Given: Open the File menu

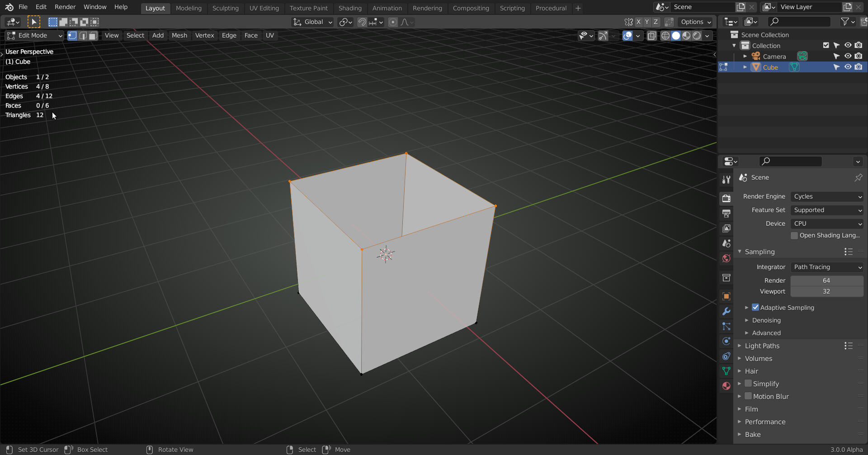Looking at the screenshot, I should [x=23, y=7].
